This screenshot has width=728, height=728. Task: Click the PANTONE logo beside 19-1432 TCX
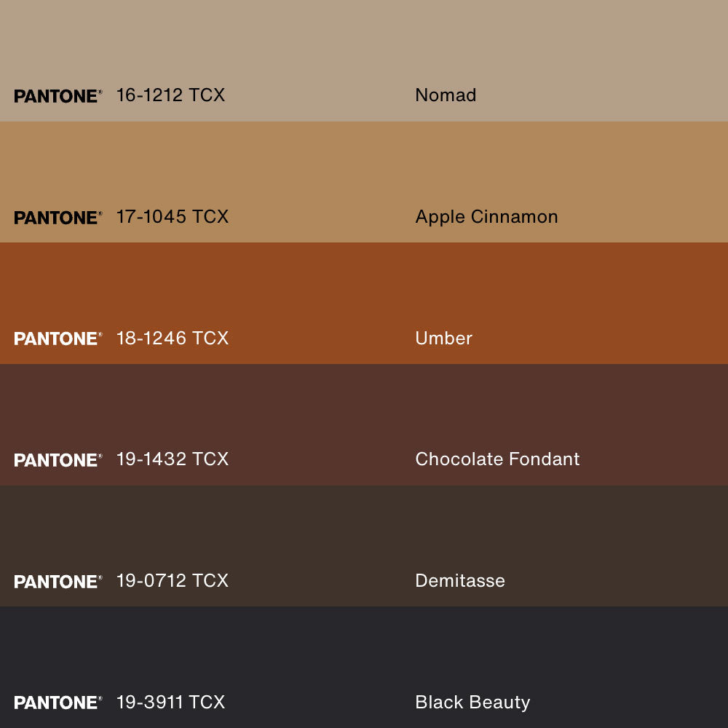pyautogui.click(x=58, y=460)
